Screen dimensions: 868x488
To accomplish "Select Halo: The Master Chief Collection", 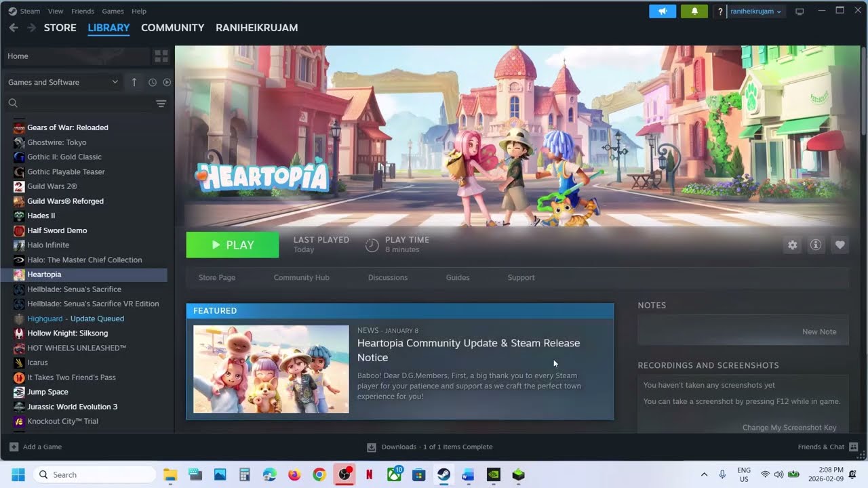I will point(84,260).
